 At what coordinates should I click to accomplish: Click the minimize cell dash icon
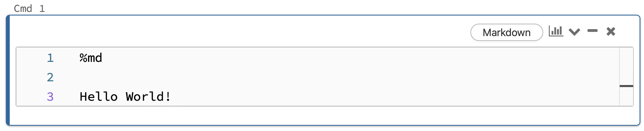(592, 31)
